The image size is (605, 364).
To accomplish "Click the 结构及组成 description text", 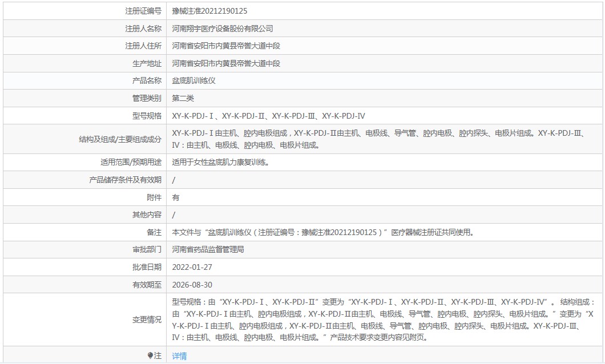I will (x=380, y=139).
